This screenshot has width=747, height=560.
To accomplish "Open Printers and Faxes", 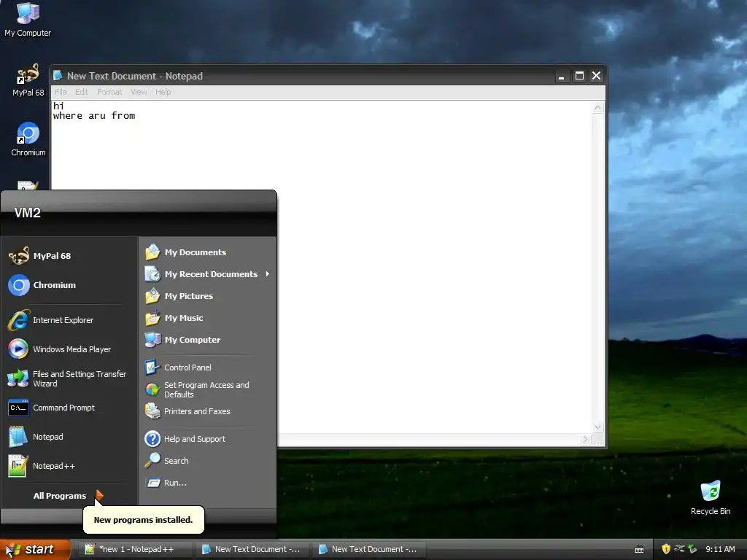I will (x=207, y=411).
